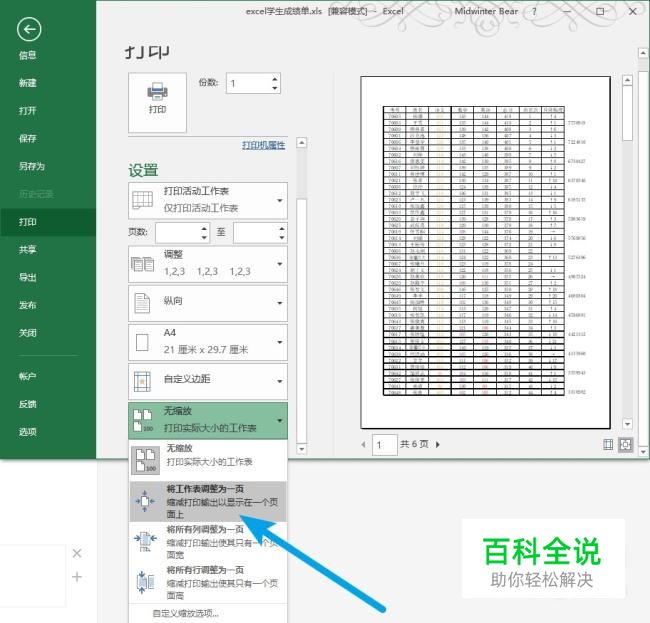Open the New tab in sidebar
This screenshot has width=650, height=623.
27,83
